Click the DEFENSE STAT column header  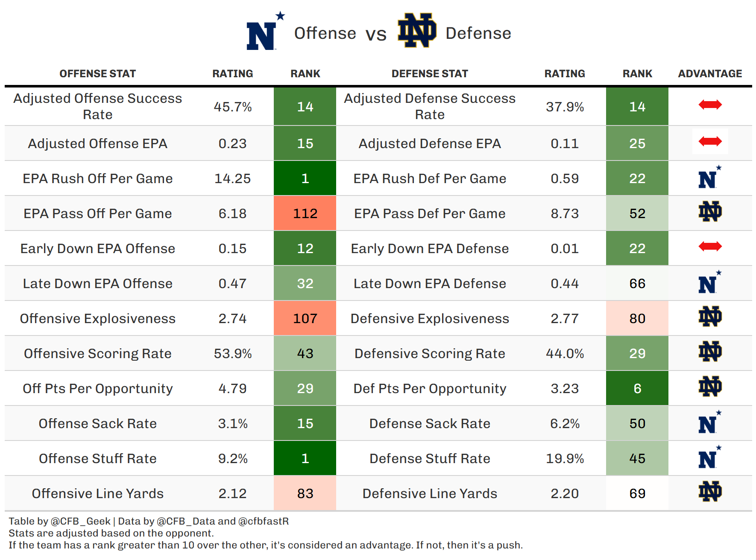pos(430,74)
